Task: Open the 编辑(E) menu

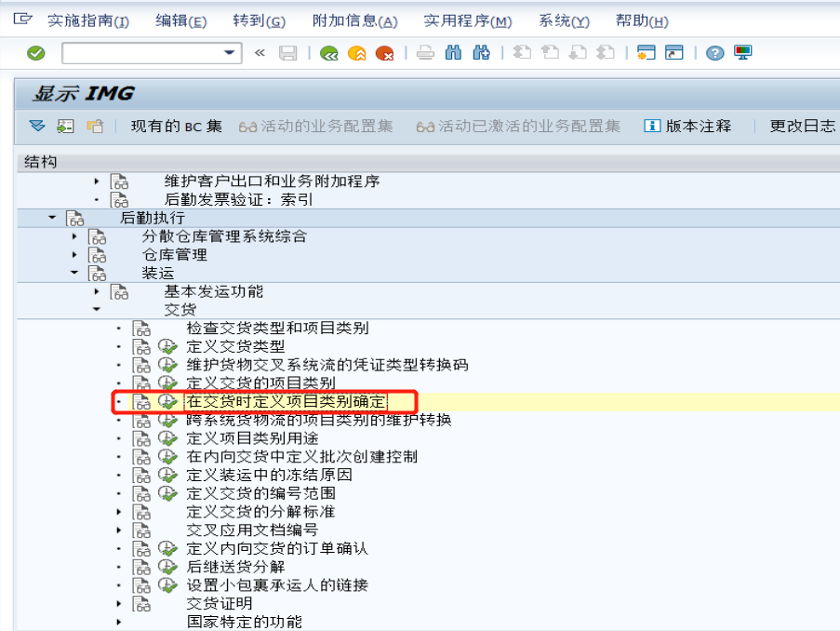Action: pyautogui.click(x=181, y=20)
